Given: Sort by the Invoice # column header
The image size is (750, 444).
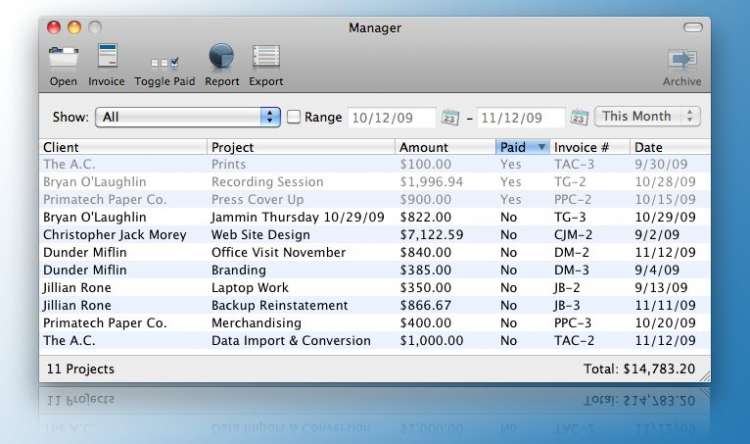Looking at the screenshot, I should coord(590,147).
